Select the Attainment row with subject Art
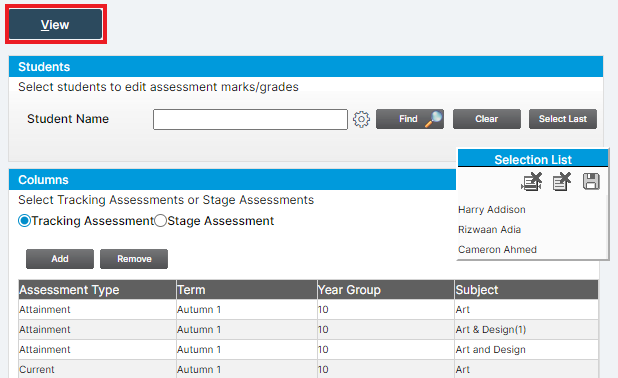The width and height of the screenshot is (618, 378). 308,309
